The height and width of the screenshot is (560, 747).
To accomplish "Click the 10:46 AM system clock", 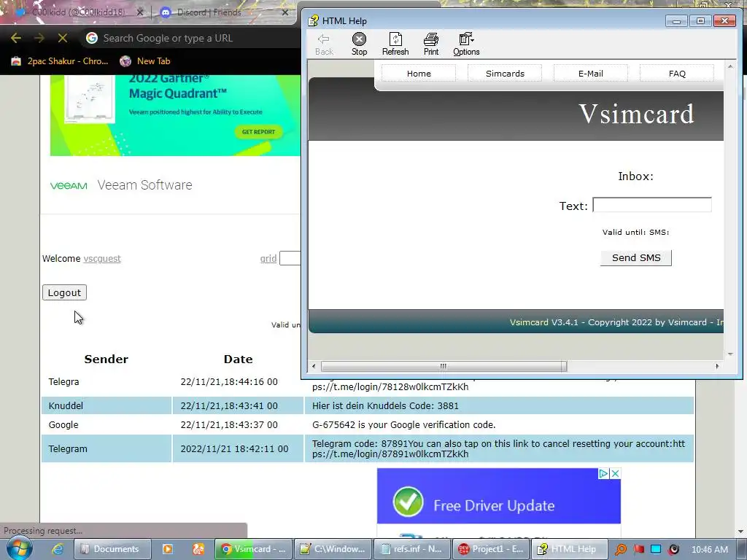I will coord(709,549).
